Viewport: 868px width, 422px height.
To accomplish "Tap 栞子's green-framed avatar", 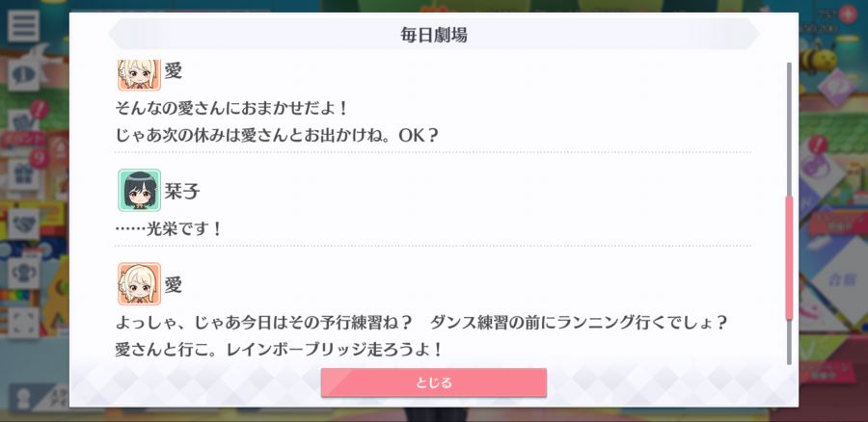I will pos(139,190).
